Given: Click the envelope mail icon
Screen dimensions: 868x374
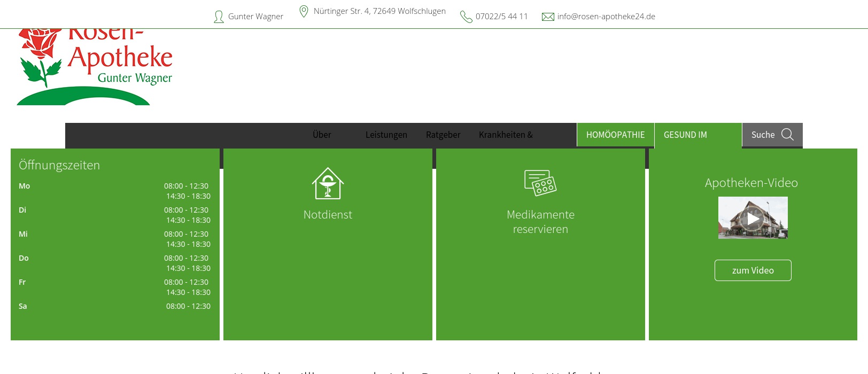Looking at the screenshot, I should point(548,17).
